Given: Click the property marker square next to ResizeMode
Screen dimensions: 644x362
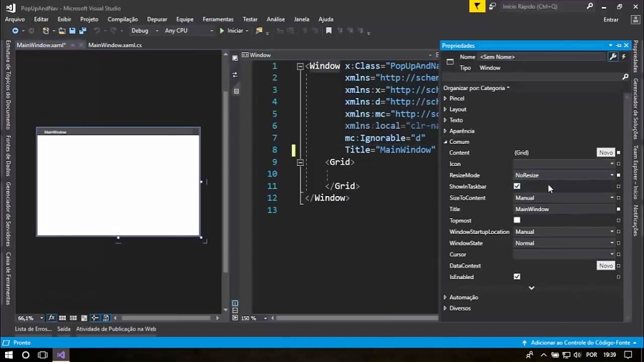Looking at the screenshot, I should 618,175.
